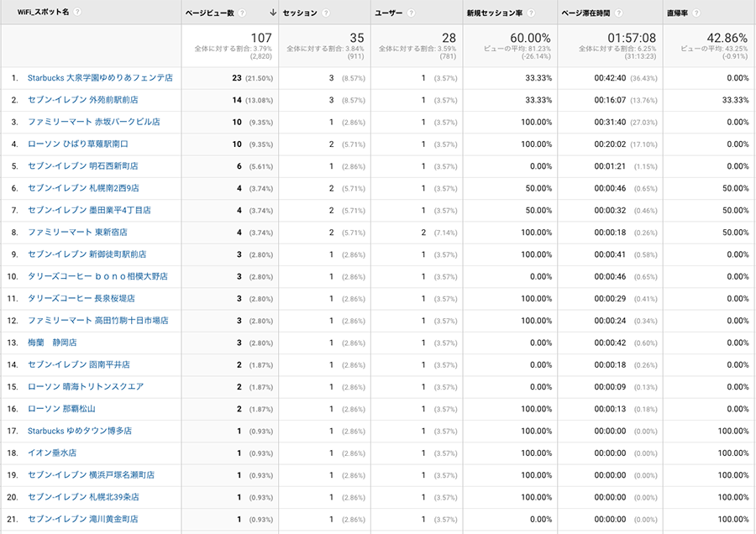Open ローソン 晴海トリトンスクエア link
Viewport: 756px width, 534px height.
click(x=86, y=387)
